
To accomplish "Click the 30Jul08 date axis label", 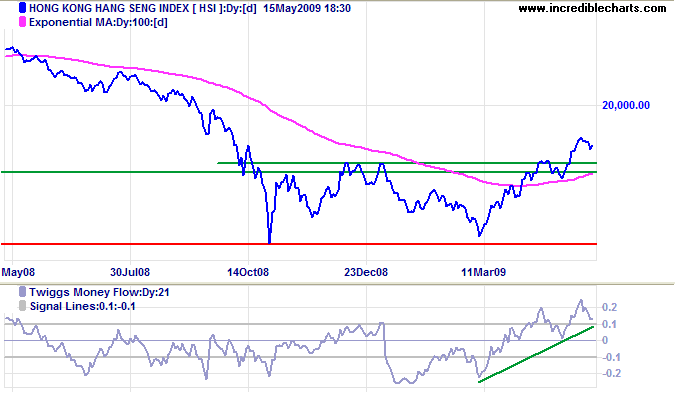I will pos(130,272).
